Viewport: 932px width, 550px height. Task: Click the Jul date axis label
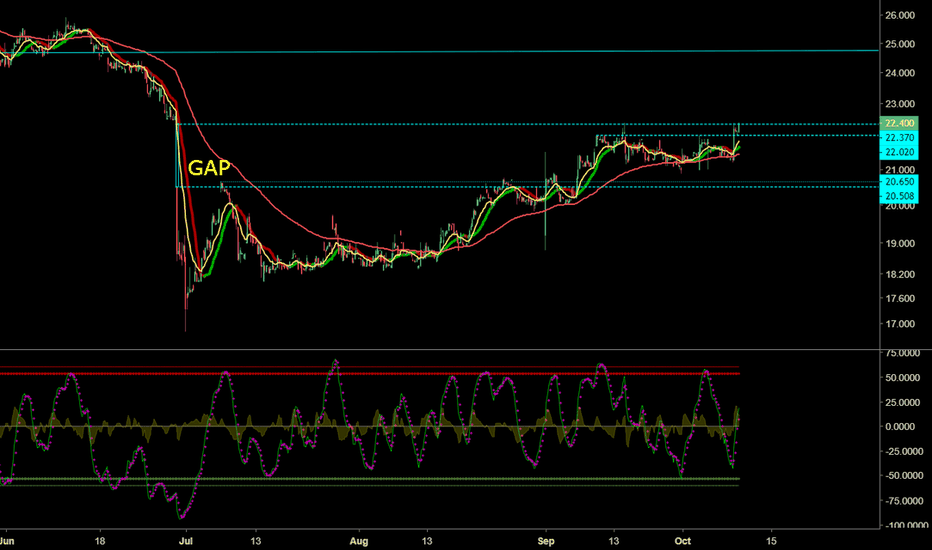[185, 541]
